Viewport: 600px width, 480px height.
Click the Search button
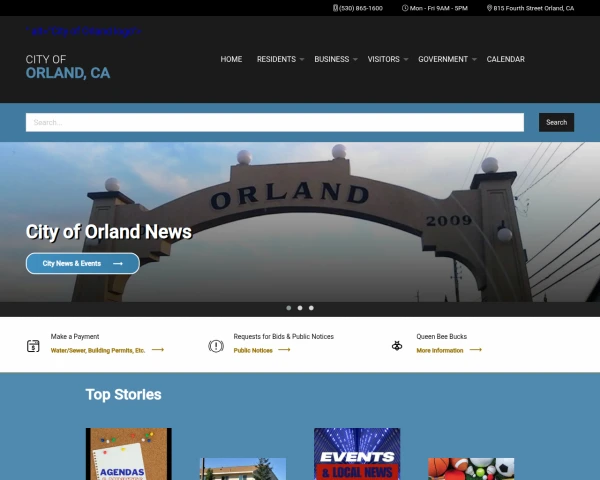coord(556,122)
